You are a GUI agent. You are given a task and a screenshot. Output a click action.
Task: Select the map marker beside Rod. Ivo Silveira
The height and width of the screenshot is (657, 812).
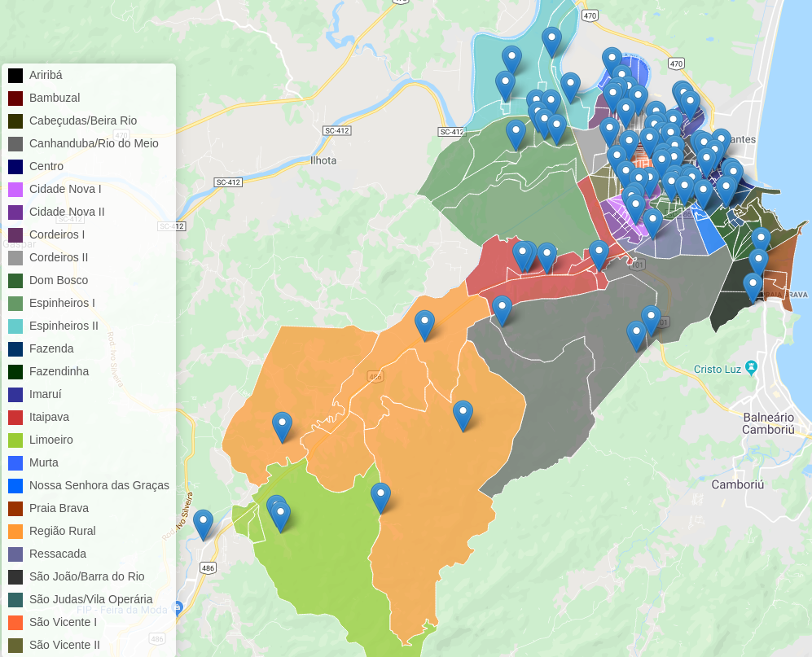[x=203, y=523]
